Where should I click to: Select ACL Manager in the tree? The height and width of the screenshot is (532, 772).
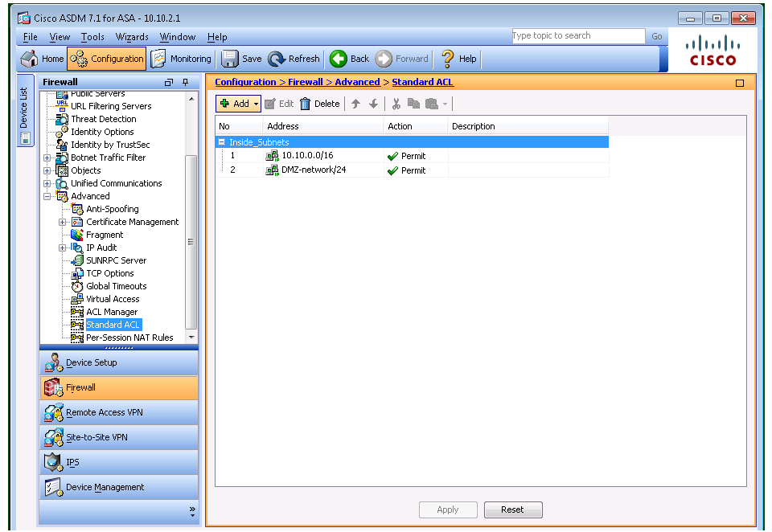point(112,312)
